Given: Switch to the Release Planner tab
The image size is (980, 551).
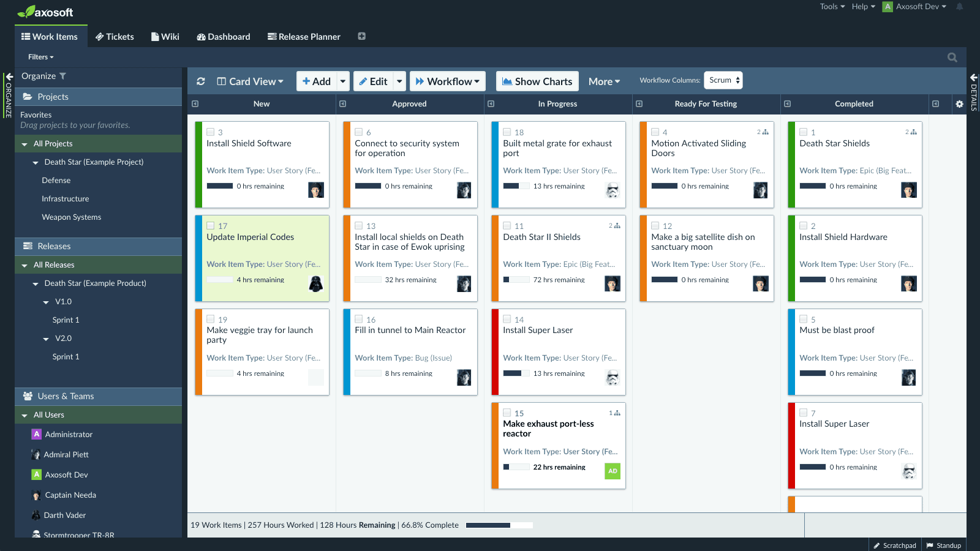Looking at the screenshot, I should pyautogui.click(x=304, y=37).
